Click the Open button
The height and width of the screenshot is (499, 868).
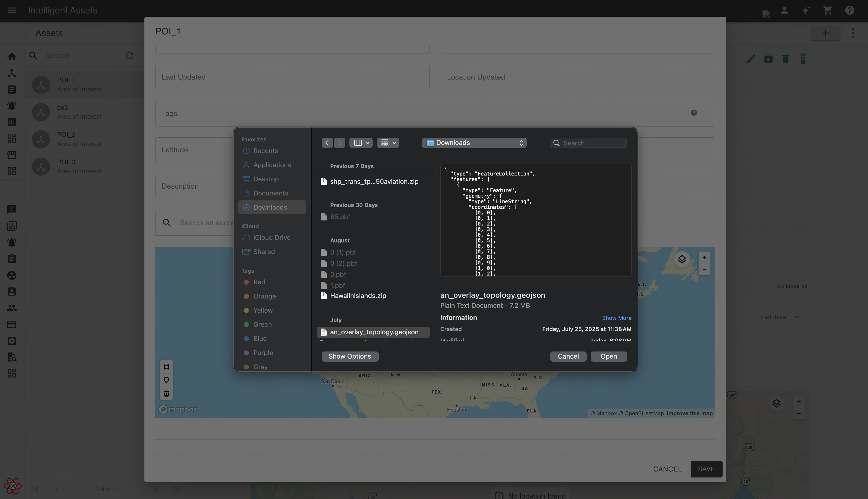[608, 356]
